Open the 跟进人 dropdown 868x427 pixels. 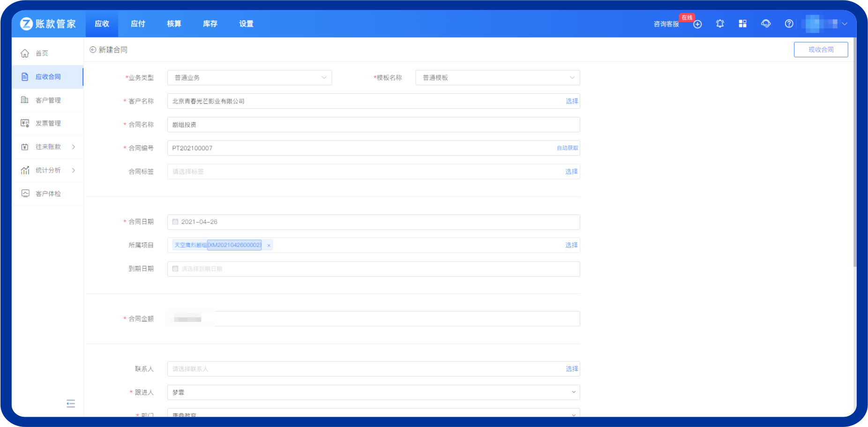pos(374,392)
